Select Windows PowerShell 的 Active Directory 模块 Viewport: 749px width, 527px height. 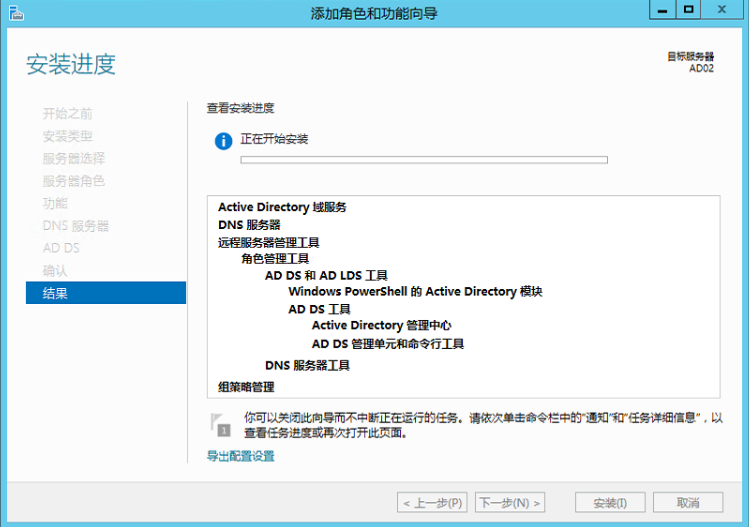tap(415, 291)
